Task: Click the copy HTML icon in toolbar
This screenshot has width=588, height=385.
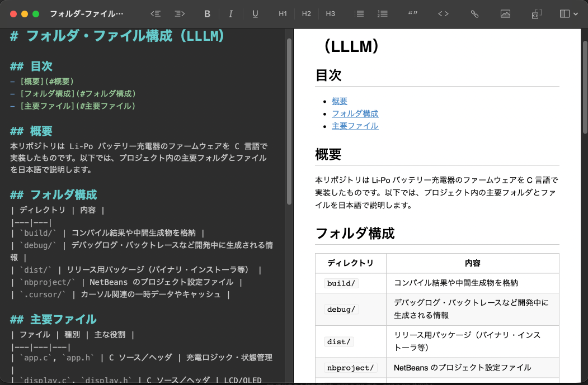Action: tap(537, 14)
